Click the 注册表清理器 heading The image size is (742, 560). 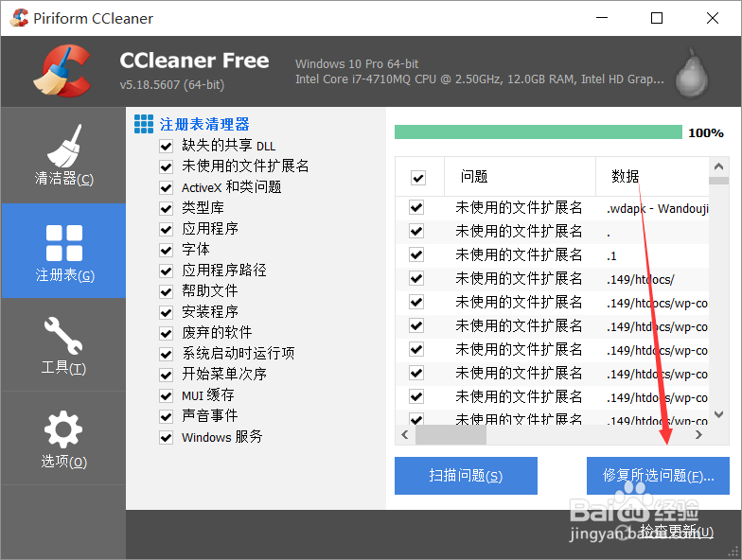204,125
